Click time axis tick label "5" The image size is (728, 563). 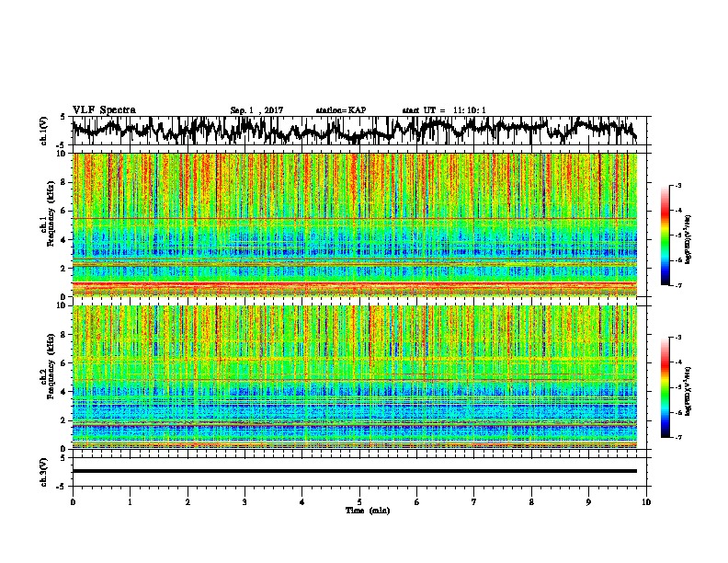tap(359, 502)
